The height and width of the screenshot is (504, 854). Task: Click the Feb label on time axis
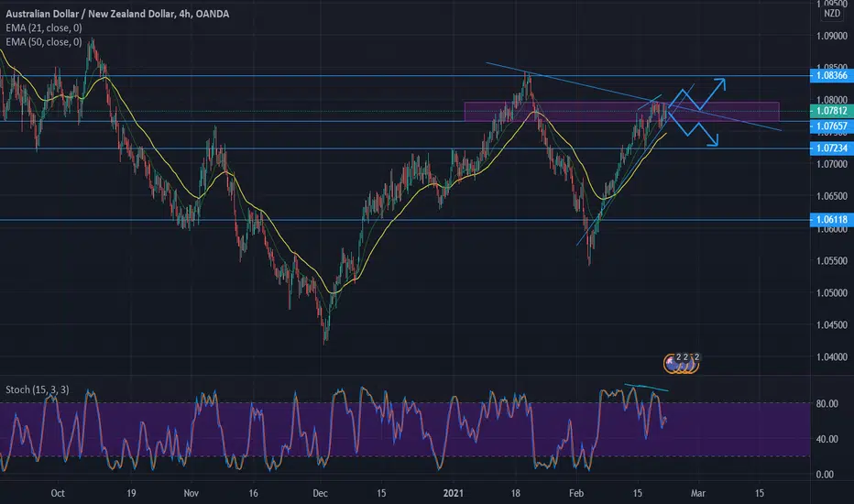(x=576, y=493)
